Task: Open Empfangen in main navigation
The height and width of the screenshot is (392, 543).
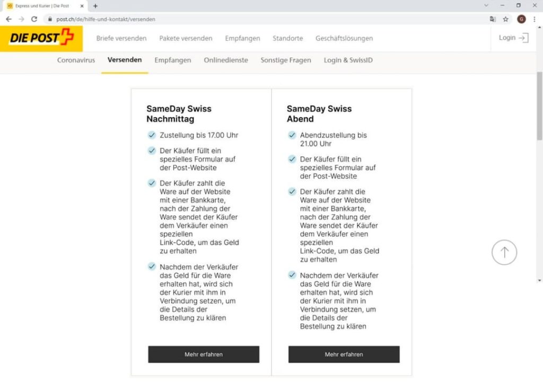Action: click(x=242, y=38)
